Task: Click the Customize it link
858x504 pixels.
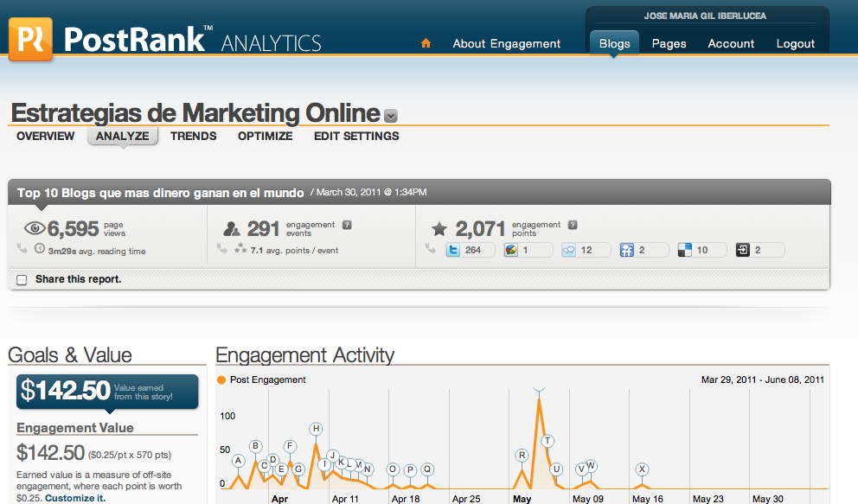Action: coord(75,498)
